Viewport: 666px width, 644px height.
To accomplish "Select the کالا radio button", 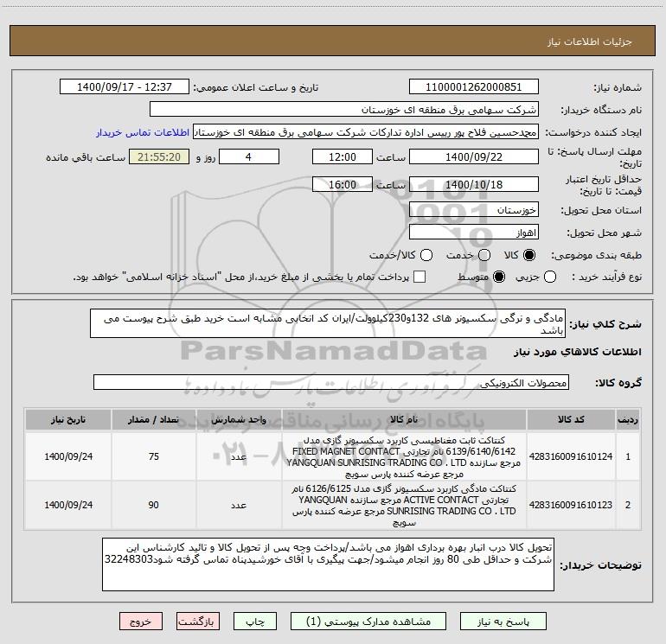I will click(529, 255).
